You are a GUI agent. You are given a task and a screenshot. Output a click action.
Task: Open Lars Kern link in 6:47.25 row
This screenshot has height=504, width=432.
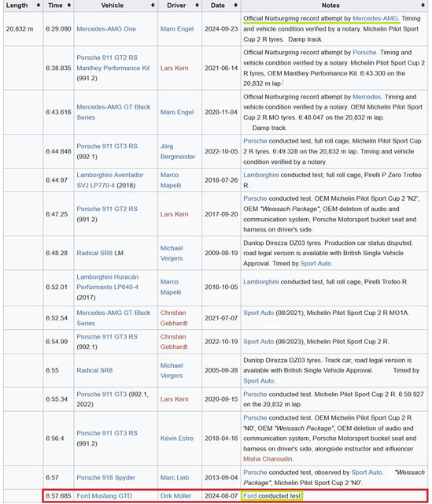(175, 214)
